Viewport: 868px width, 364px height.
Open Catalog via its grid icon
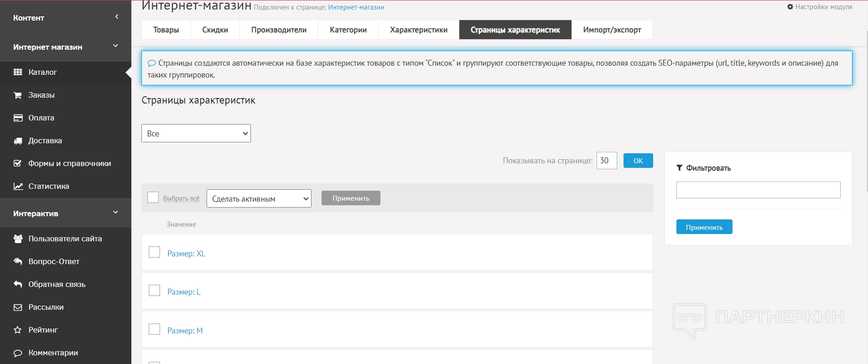pyautogui.click(x=18, y=72)
